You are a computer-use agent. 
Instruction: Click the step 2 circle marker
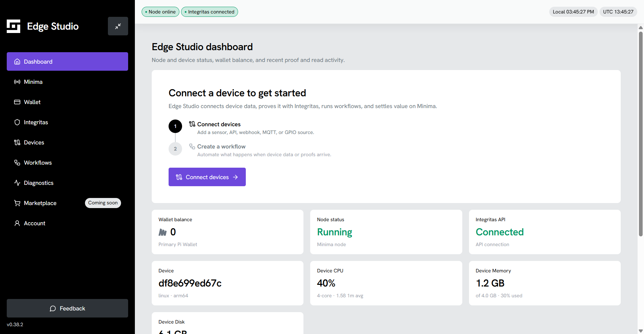[x=175, y=149]
